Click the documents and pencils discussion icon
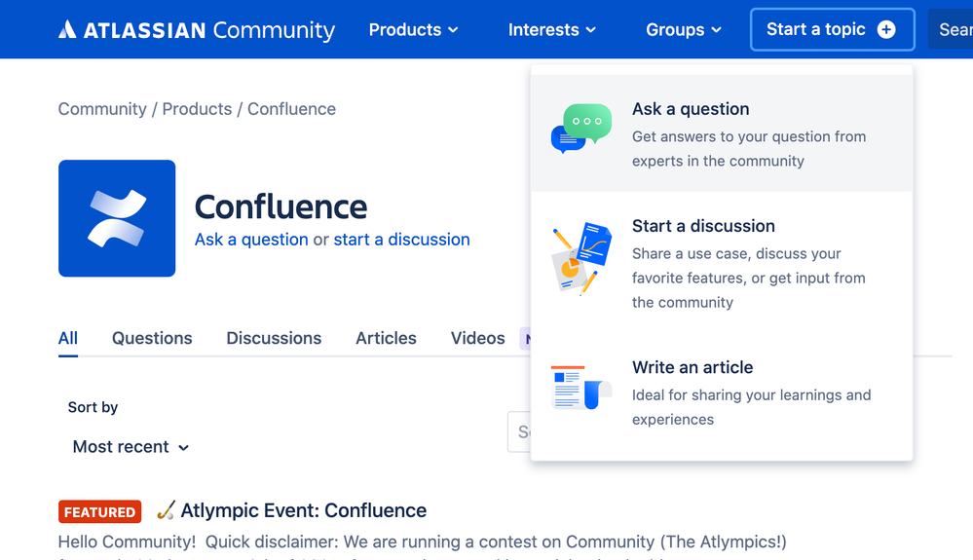Viewport: 973px width, 560px height. [x=581, y=259]
